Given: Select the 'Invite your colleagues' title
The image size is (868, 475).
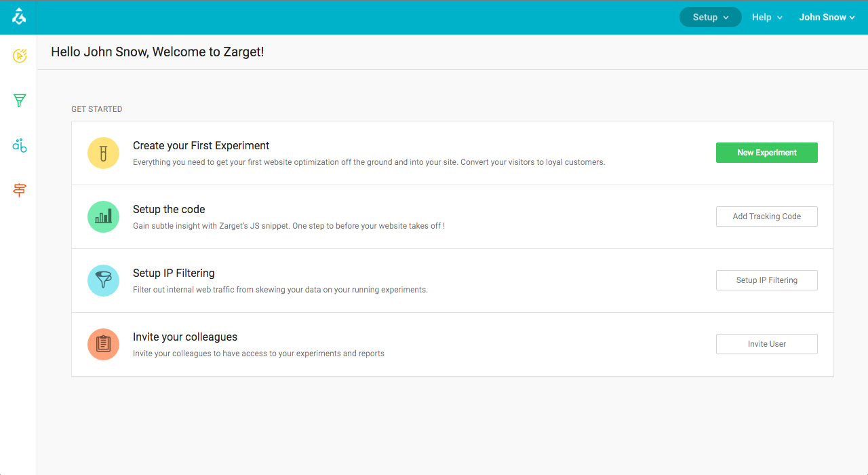Looking at the screenshot, I should 185,337.
